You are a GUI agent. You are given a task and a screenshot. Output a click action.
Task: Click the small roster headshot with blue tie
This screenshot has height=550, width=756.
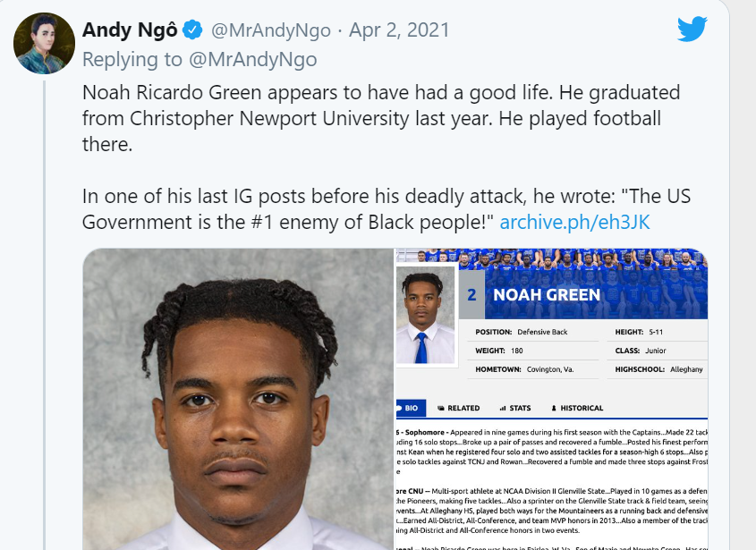(426, 317)
